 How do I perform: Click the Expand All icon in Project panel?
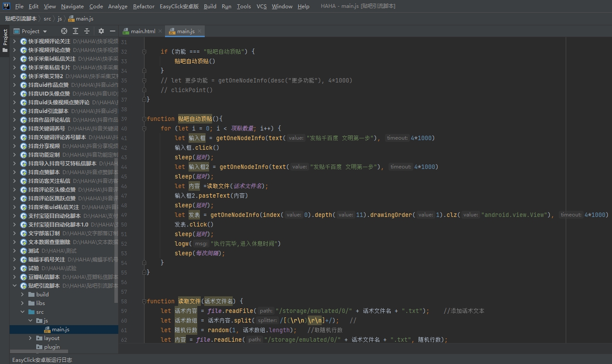(76, 31)
